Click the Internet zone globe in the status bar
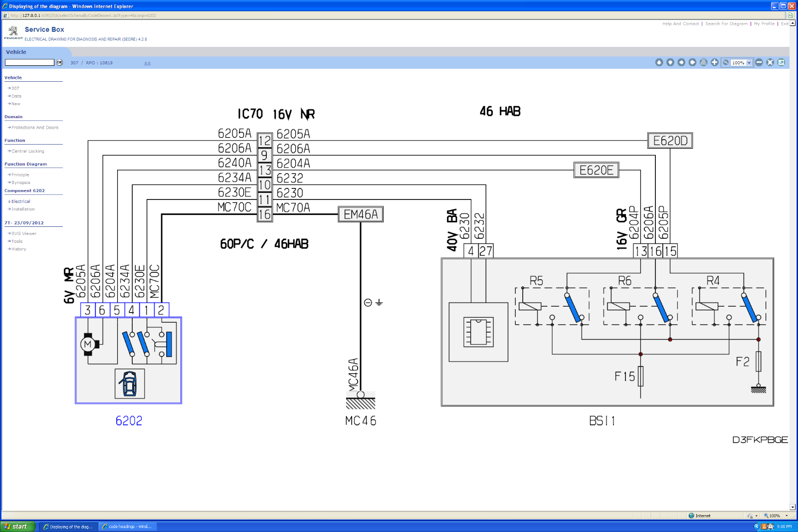The width and height of the screenshot is (798, 532). [691, 516]
